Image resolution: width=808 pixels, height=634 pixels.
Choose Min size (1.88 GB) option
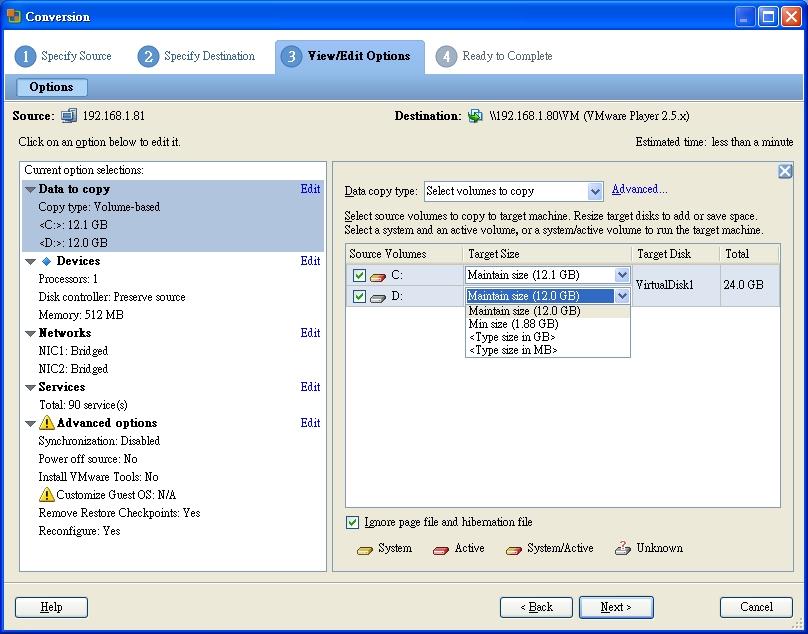(x=547, y=324)
